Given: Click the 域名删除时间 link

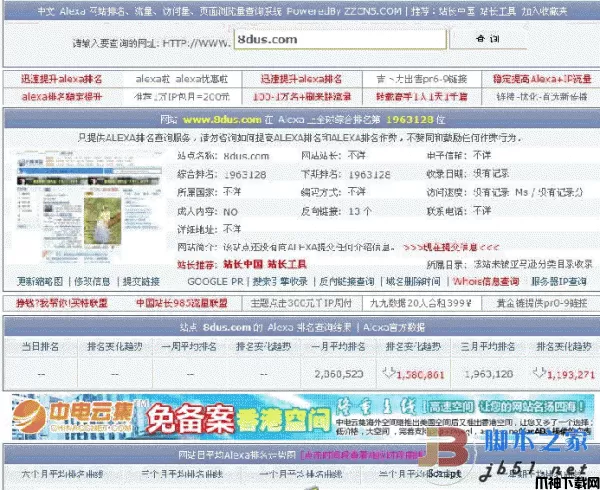Looking at the screenshot, I should click(412, 282).
